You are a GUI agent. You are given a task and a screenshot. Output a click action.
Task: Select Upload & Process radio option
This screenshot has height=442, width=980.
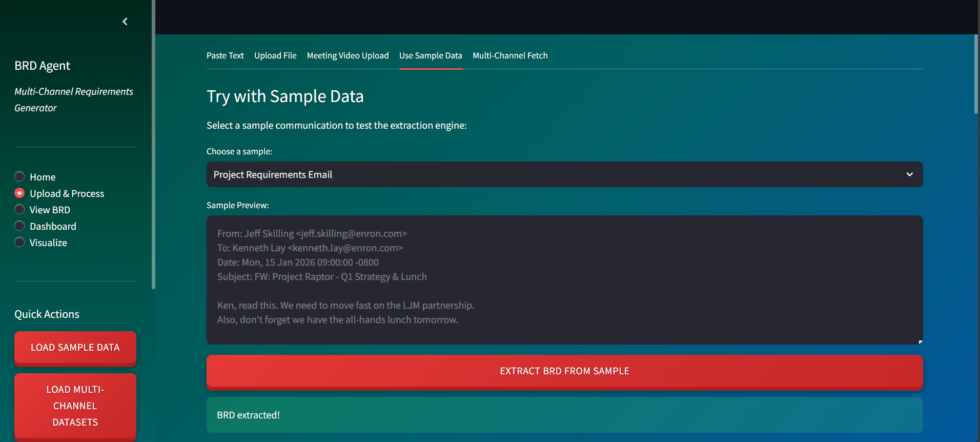tap(19, 193)
